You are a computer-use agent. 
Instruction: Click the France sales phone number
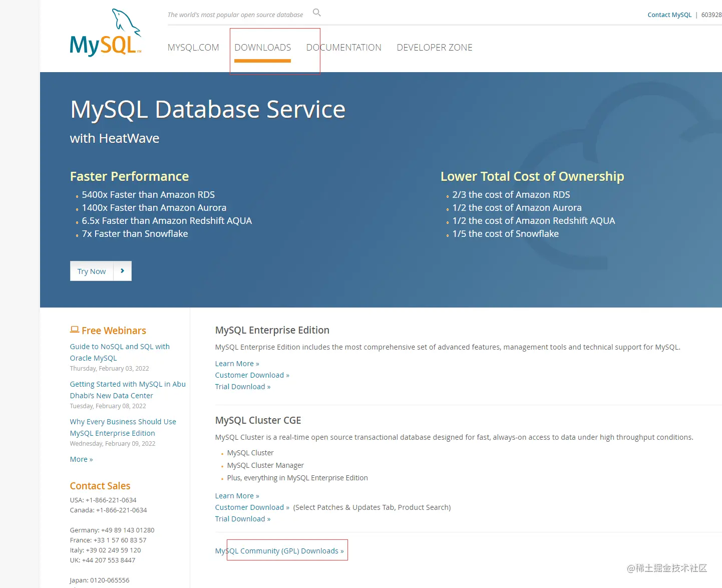(x=120, y=540)
